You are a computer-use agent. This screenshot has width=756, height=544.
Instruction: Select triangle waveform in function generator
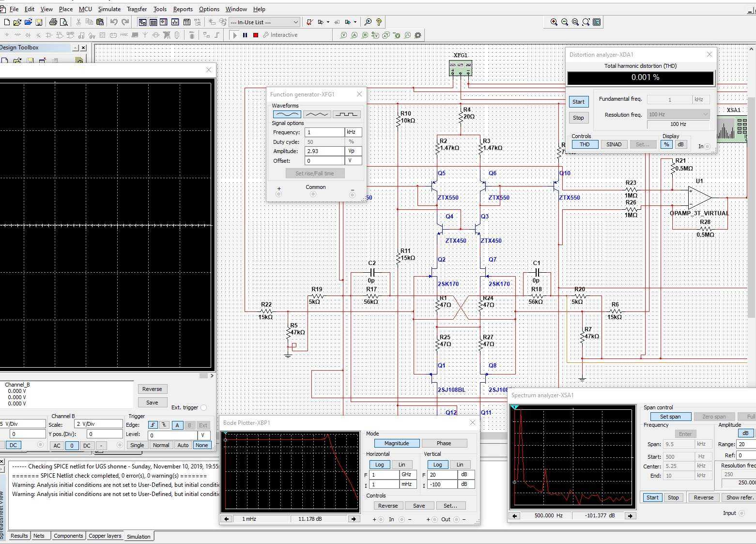pos(317,114)
